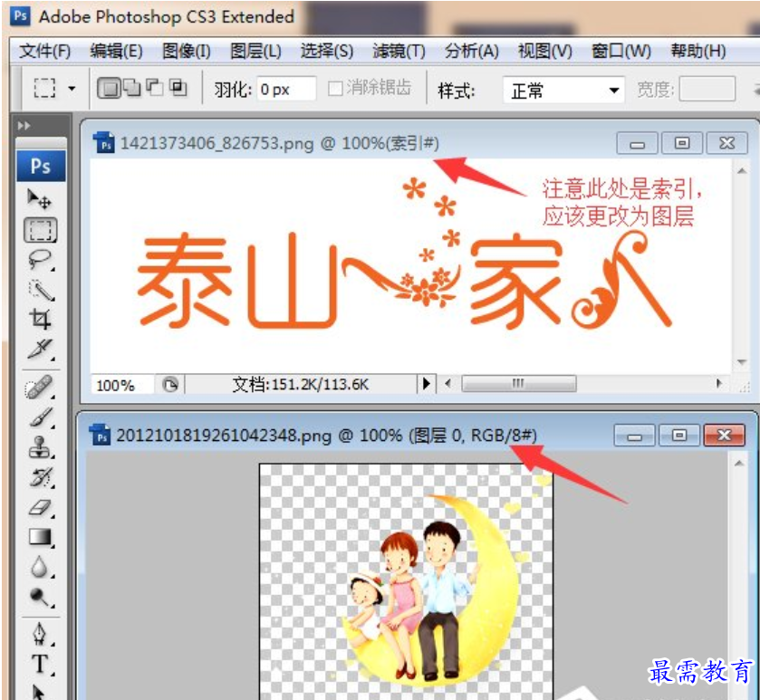Click Photoshop icon in application title bar

coord(20,16)
